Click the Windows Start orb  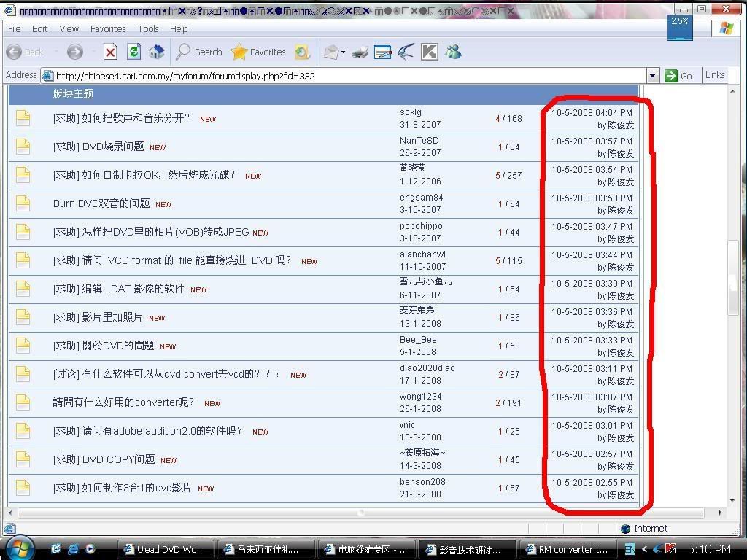[20, 548]
